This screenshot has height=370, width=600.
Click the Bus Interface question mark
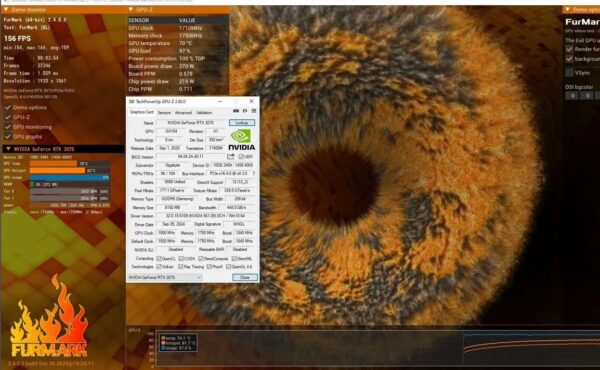coord(253,174)
